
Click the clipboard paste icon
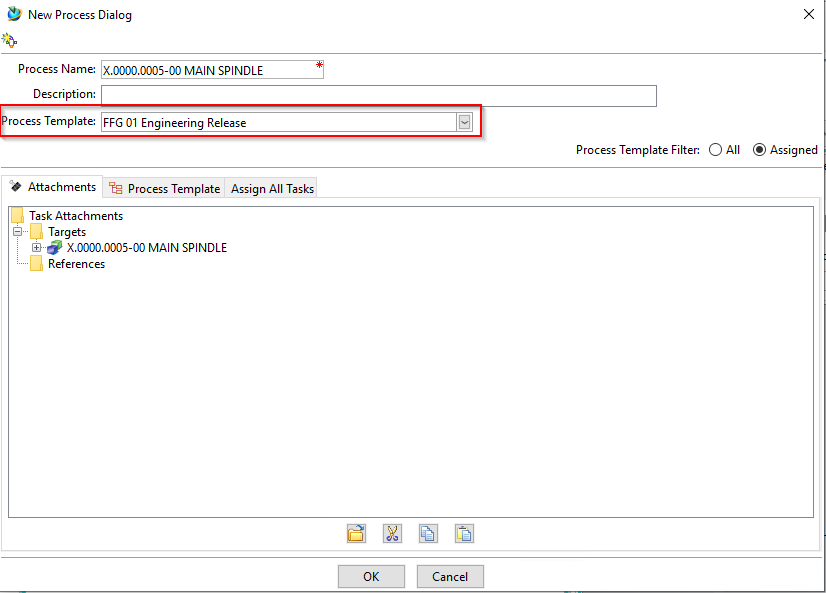464,533
